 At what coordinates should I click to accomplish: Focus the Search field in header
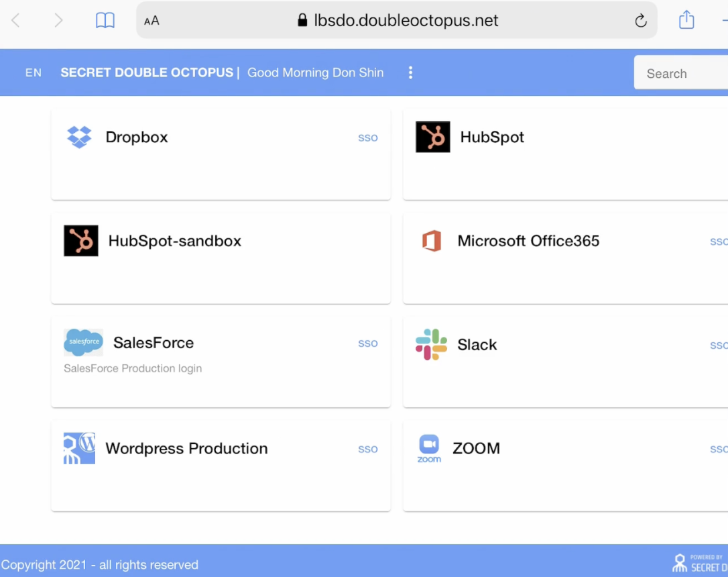[681, 73]
